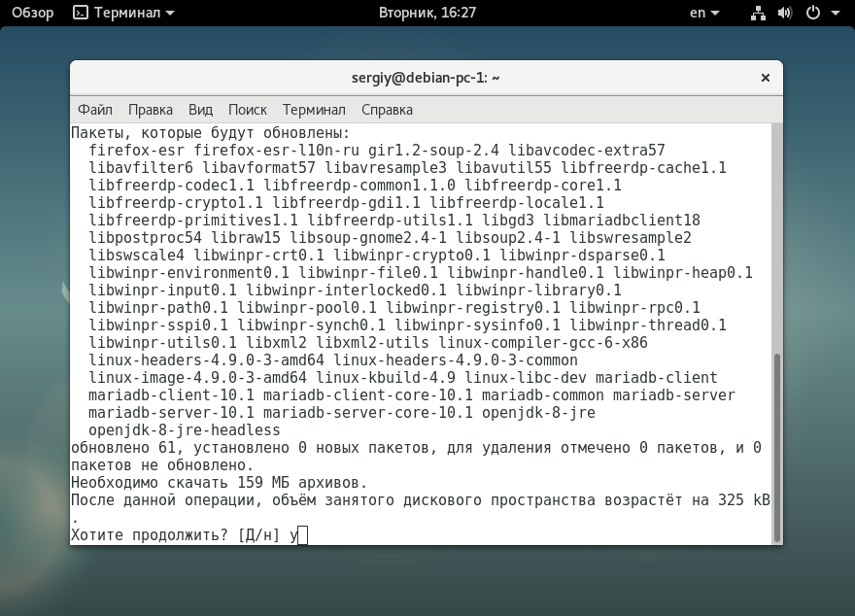Viewport: 855px width, 616px height.
Task: Click the power icon
Action: point(813,13)
